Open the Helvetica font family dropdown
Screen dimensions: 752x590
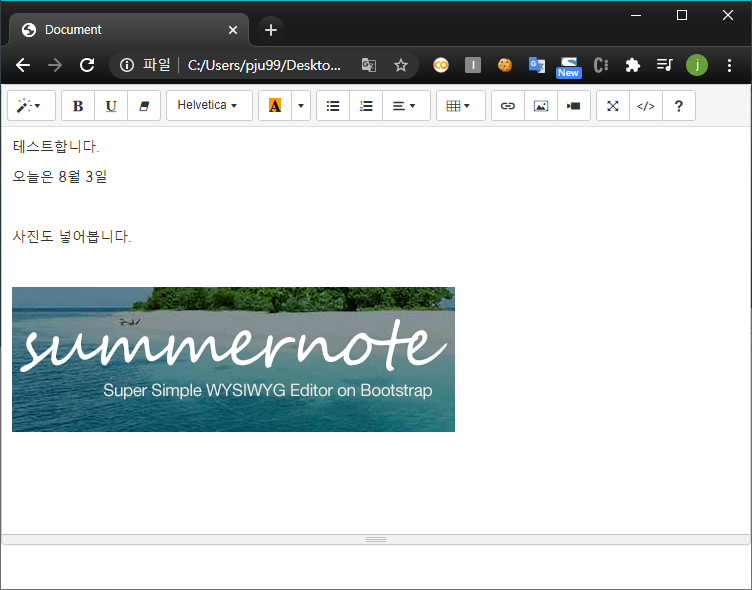pyautogui.click(x=209, y=106)
